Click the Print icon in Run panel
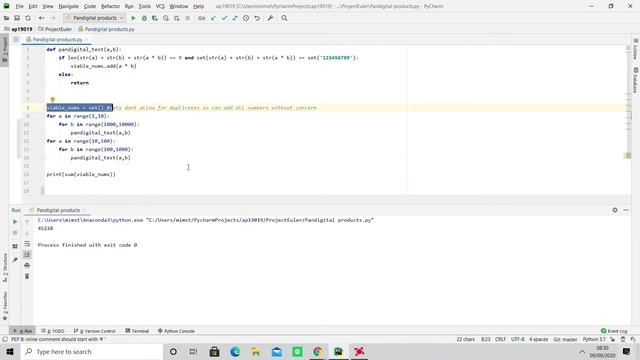This screenshot has height=360, width=640. [27, 265]
